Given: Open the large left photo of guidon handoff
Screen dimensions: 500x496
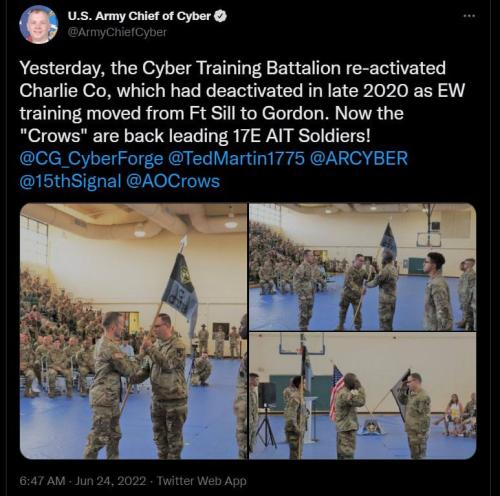Looking at the screenshot, I should pos(134,331).
